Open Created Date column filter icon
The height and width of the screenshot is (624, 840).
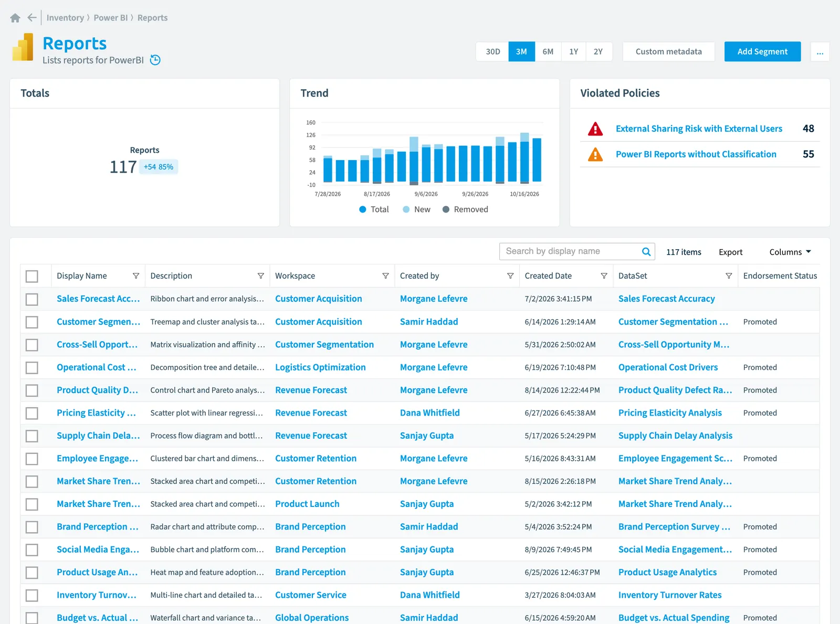604,276
